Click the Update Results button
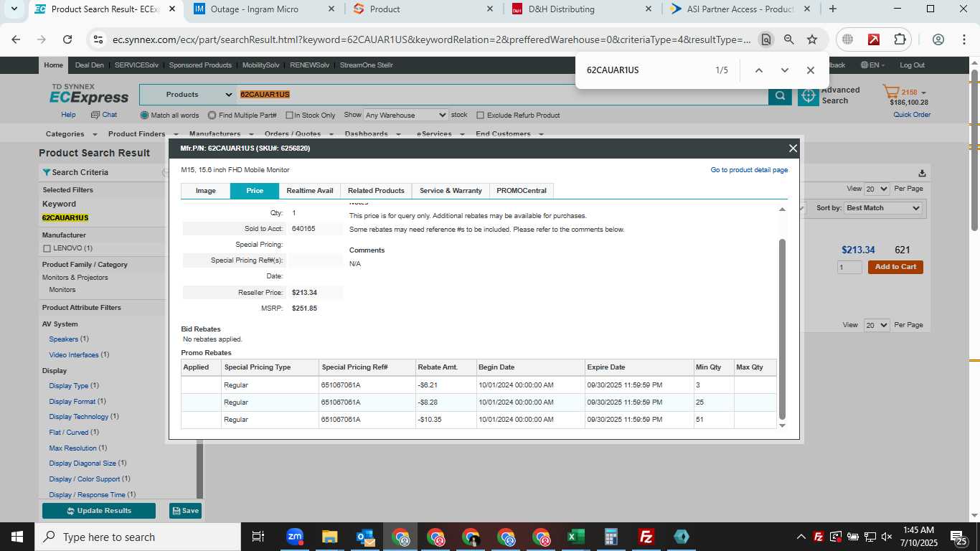The height and width of the screenshot is (551, 980). pos(99,511)
